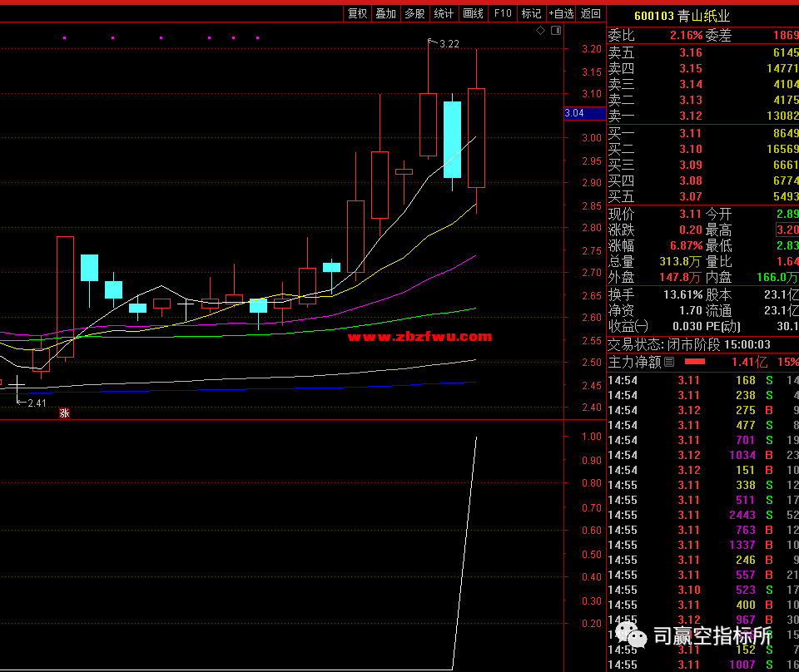Select the tick row with volume 701
799x672 pixels.
(702, 440)
